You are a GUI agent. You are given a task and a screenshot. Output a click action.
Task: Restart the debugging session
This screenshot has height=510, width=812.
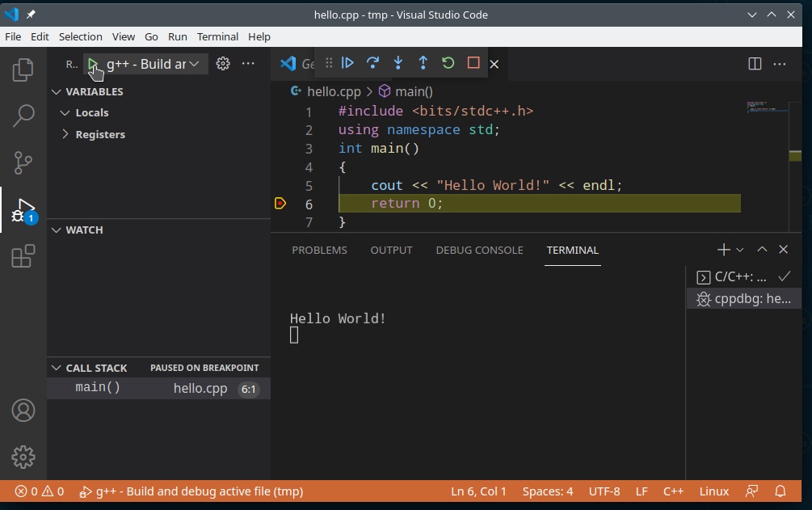click(448, 63)
